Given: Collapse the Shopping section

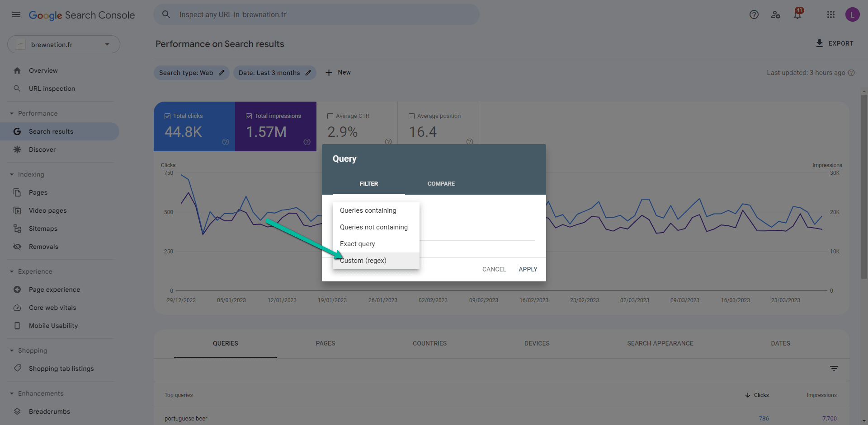Looking at the screenshot, I should (12, 350).
